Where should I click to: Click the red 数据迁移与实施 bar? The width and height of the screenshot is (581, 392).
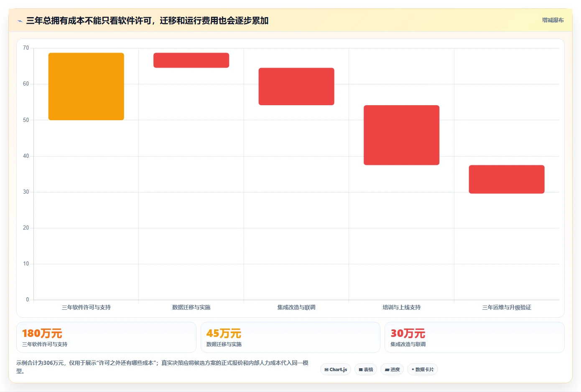click(x=191, y=60)
